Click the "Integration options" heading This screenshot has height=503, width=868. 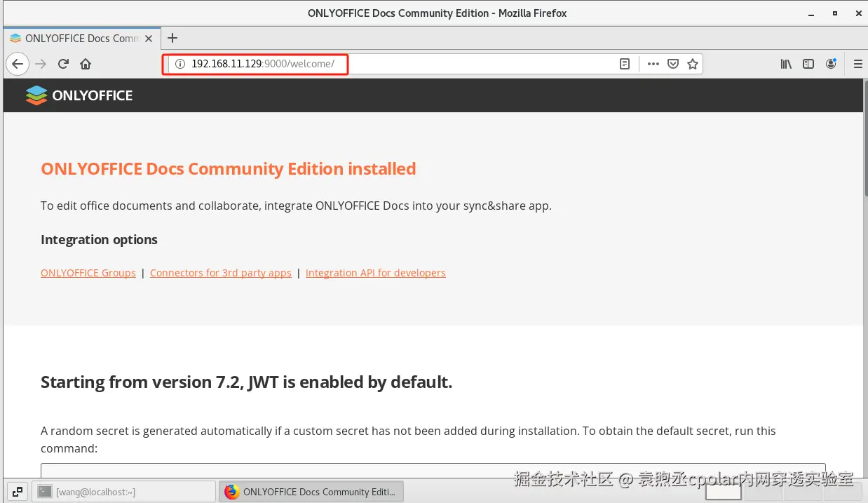tap(99, 240)
